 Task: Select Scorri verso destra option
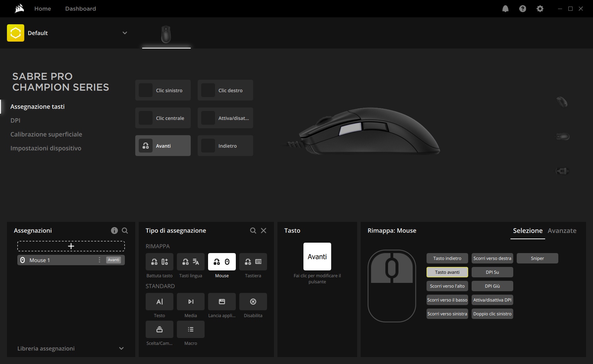pos(492,258)
